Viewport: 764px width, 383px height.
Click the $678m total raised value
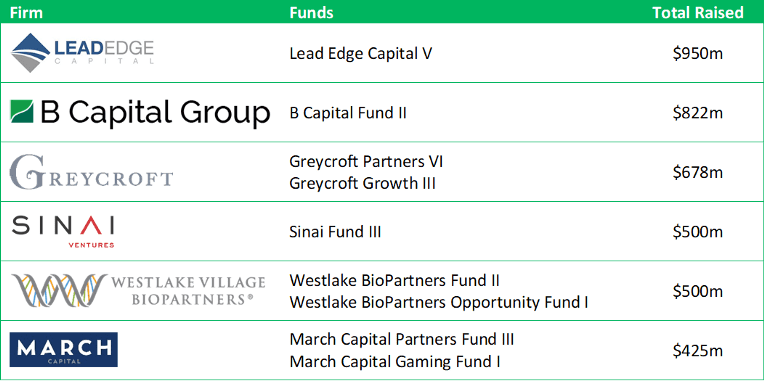click(698, 172)
